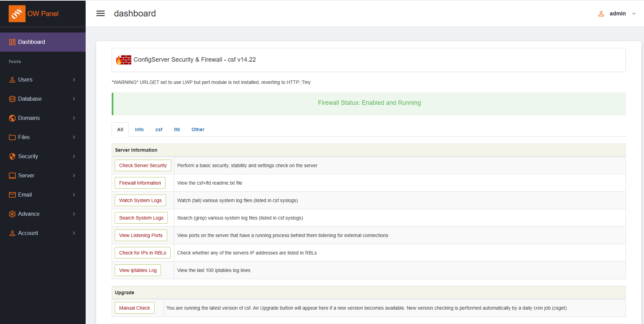This screenshot has height=324, width=644.
Task: Click the Email envelope icon
Action: click(12, 195)
